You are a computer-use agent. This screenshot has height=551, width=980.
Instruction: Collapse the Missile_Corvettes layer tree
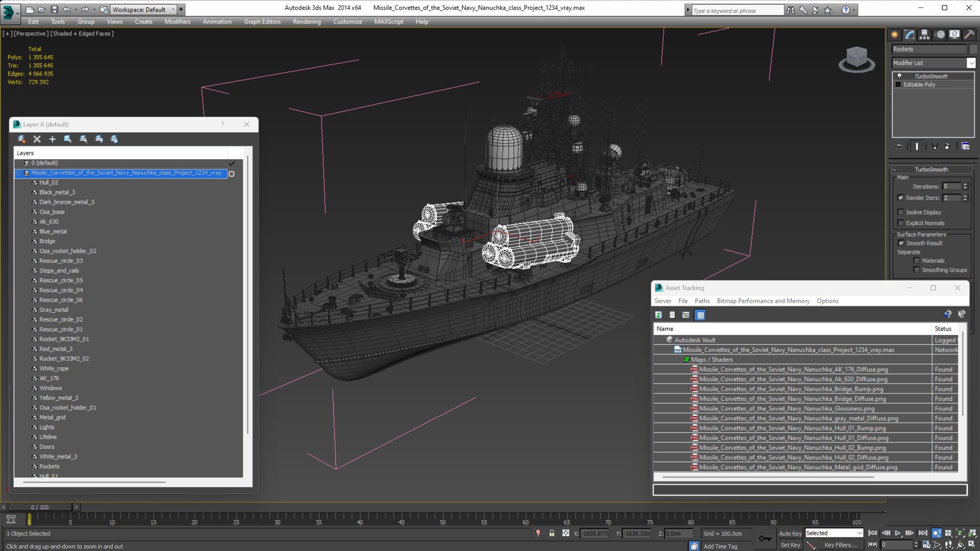coord(19,173)
